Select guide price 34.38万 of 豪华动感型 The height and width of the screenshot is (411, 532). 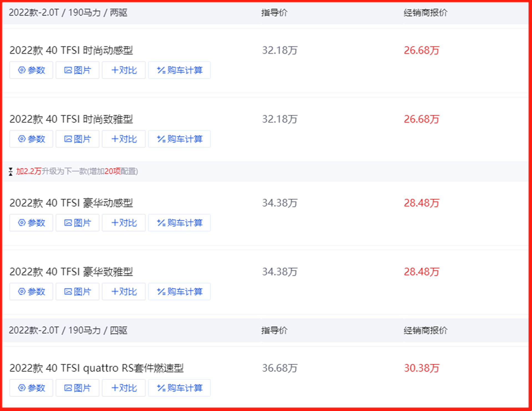point(280,203)
